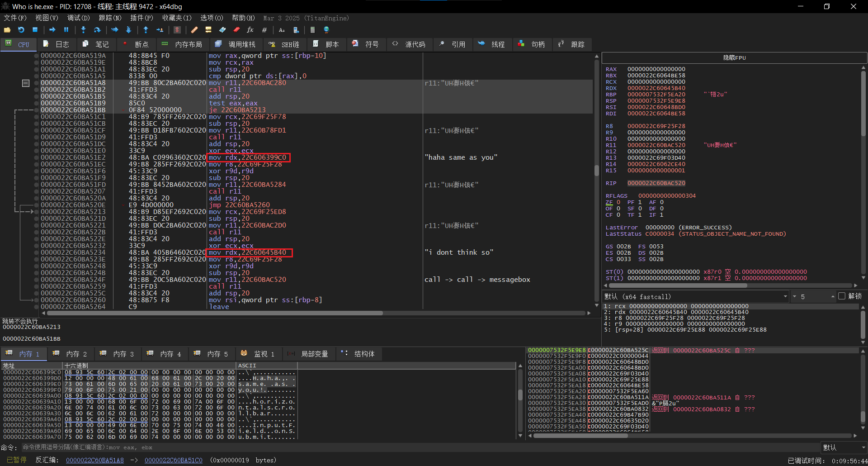Click the Scylla 'S' plugin icon
The height and width of the screenshot is (466, 868).
(x=177, y=30)
